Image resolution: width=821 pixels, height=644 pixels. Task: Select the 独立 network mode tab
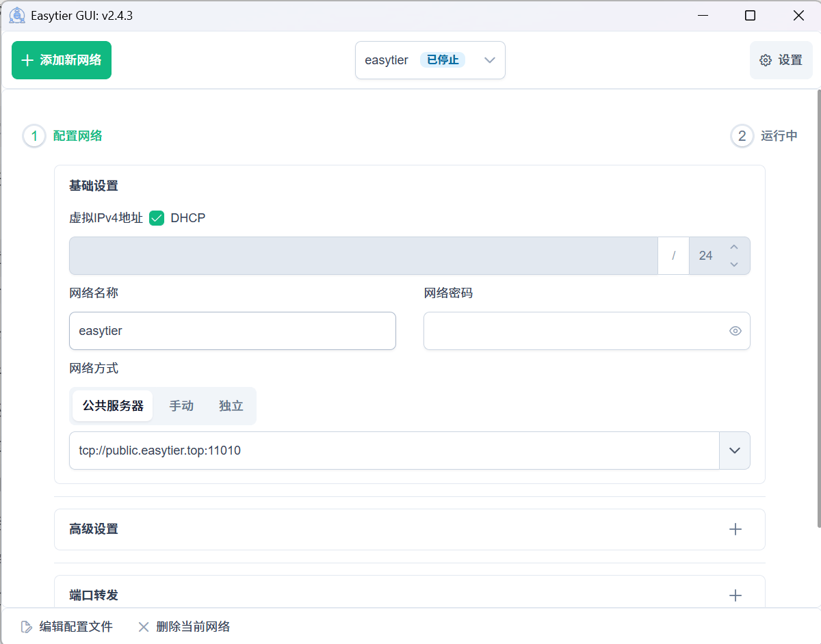tap(231, 406)
